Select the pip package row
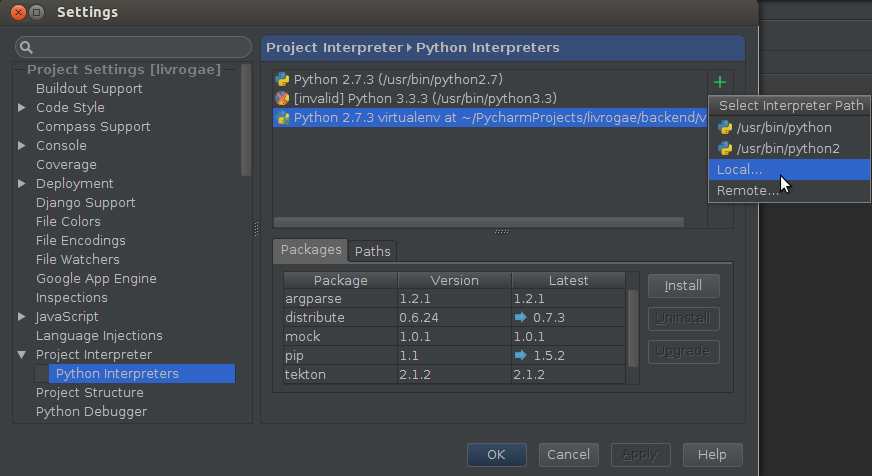This screenshot has width=872, height=476. tap(454, 355)
